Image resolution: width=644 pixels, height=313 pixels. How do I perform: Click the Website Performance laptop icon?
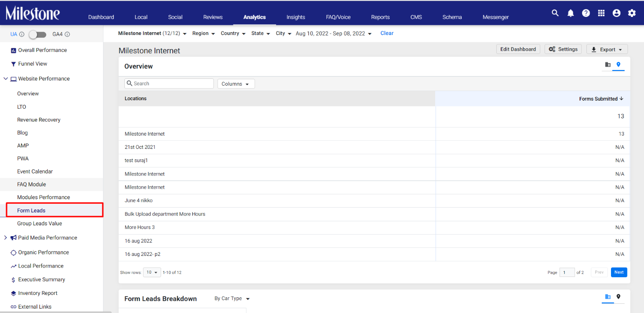tap(13, 79)
